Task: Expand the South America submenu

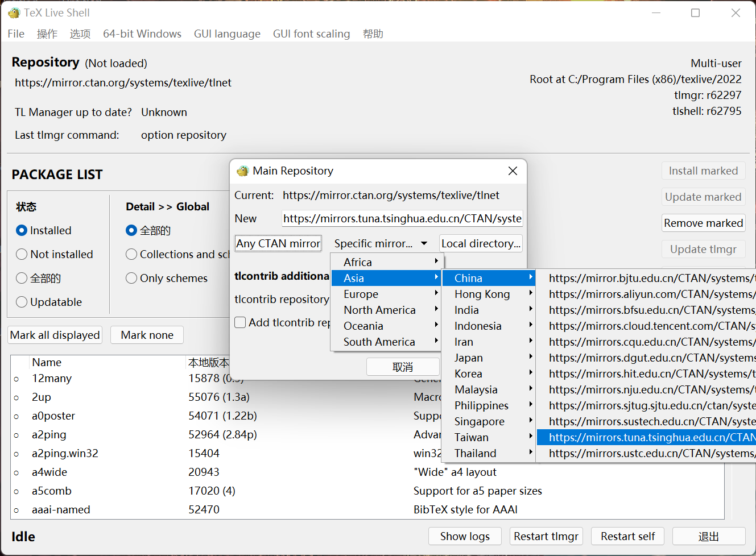Action: pyautogui.click(x=387, y=342)
